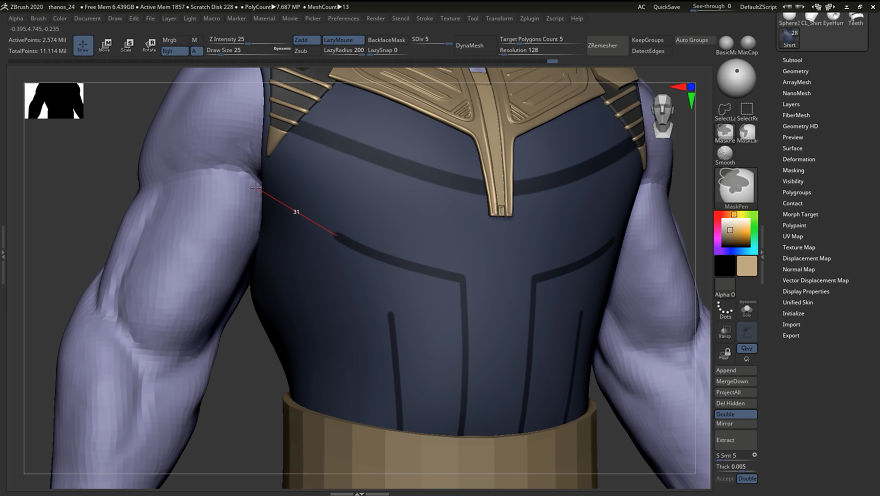
Task: Pick the BasicMaterial sphere
Action: click(726, 44)
